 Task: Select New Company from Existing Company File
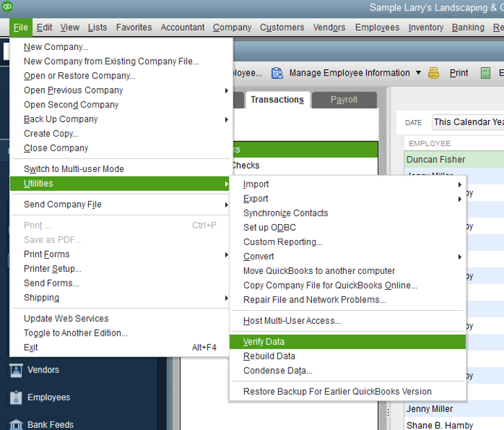111,62
